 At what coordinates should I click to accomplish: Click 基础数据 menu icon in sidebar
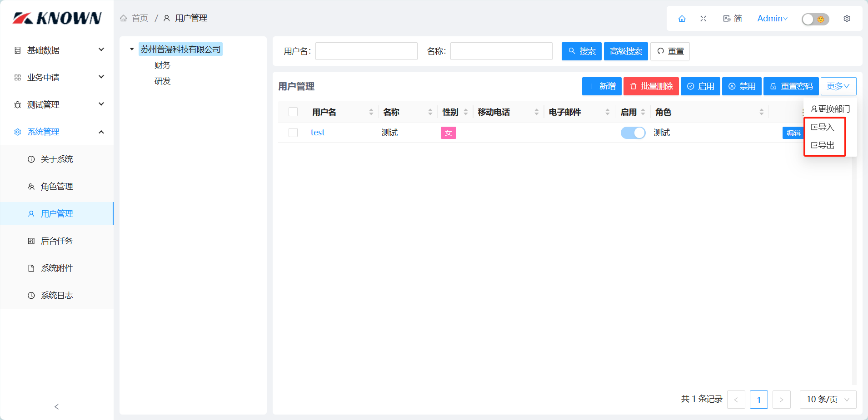pyautogui.click(x=18, y=50)
